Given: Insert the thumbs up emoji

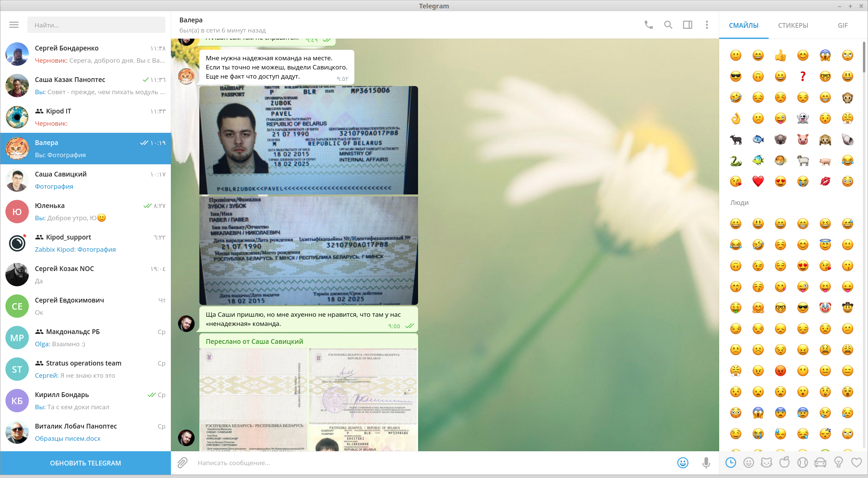Looking at the screenshot, I should coord(781,55).
